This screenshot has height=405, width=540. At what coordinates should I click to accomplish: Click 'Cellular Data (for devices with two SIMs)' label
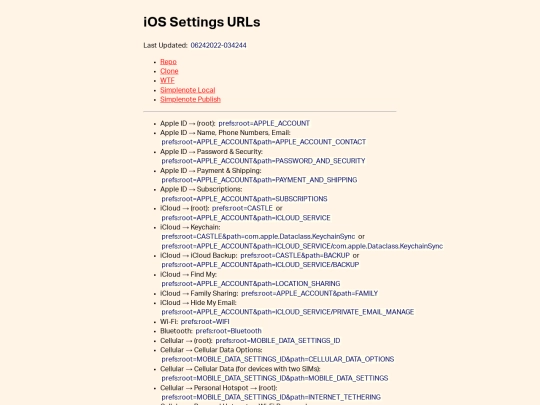(257, 368)
